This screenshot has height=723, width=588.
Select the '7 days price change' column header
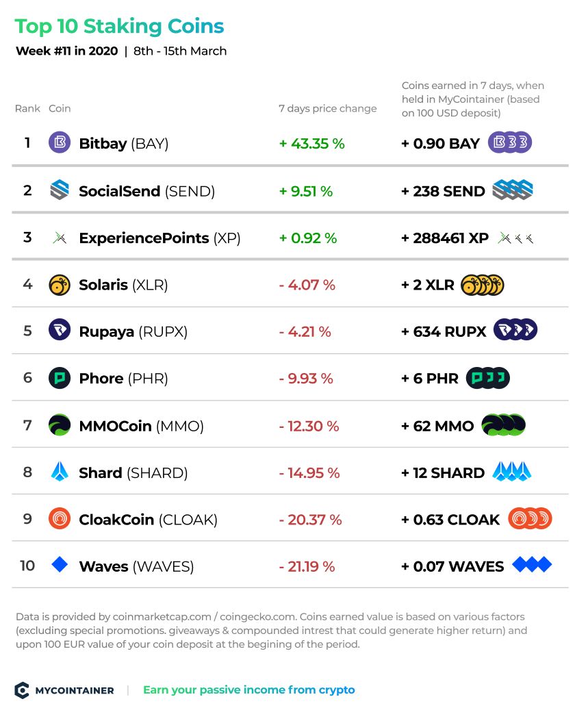click(x=327, y=108)
